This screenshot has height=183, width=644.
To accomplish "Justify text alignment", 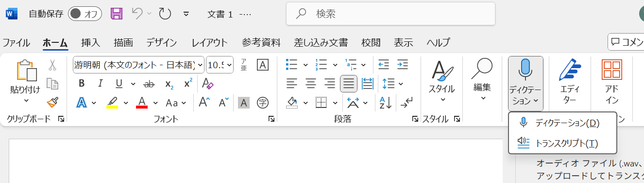I will 349,84.
